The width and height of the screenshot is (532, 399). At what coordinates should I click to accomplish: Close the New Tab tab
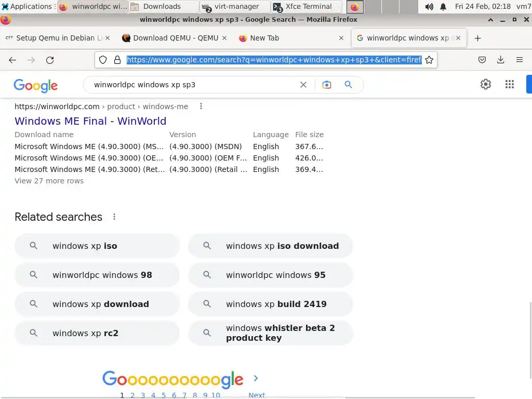(x=341, y=38)
